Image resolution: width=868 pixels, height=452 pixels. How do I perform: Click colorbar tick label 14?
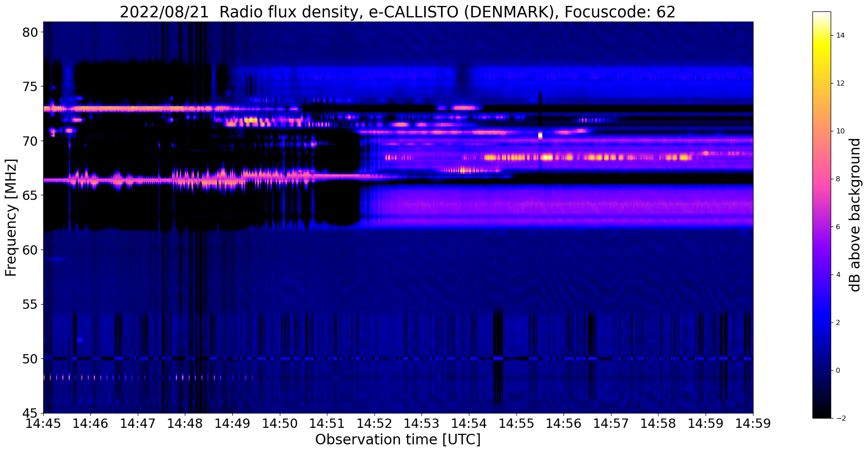tap(840, 36)
